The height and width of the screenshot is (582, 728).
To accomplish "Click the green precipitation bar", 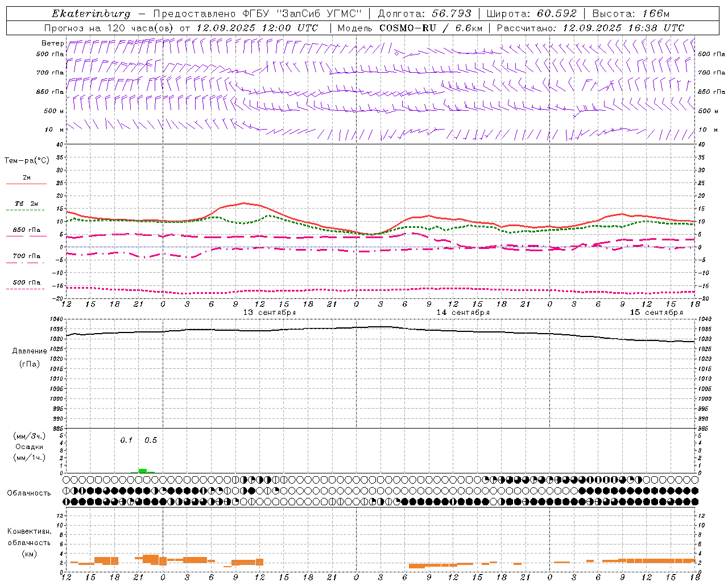I will click(143, 471).
